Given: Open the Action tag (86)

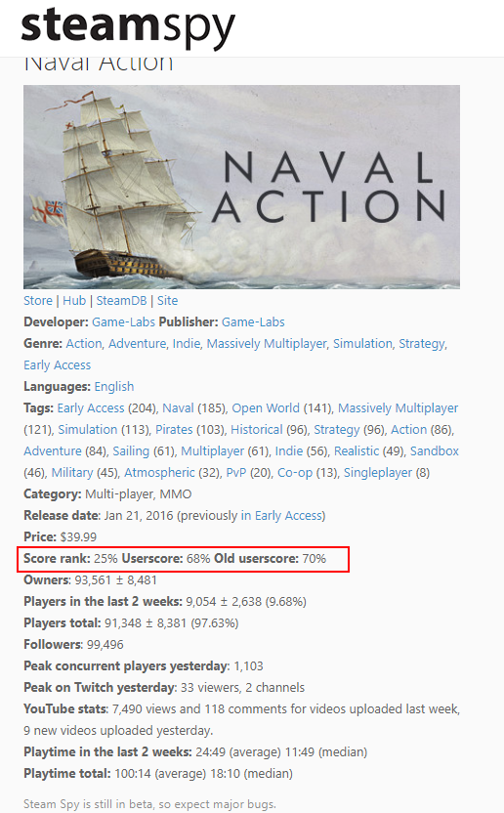Looking at the screenshot, I should [x=408, y=430].
